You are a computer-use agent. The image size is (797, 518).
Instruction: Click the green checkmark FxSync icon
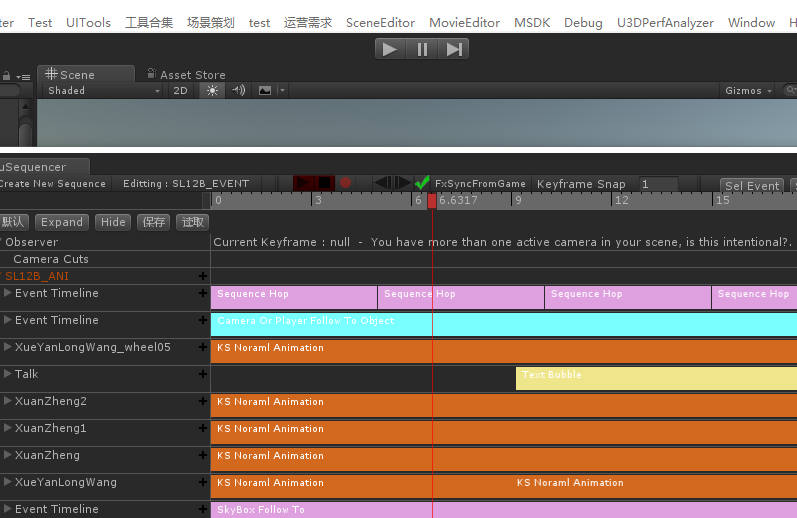coord(422,183)
